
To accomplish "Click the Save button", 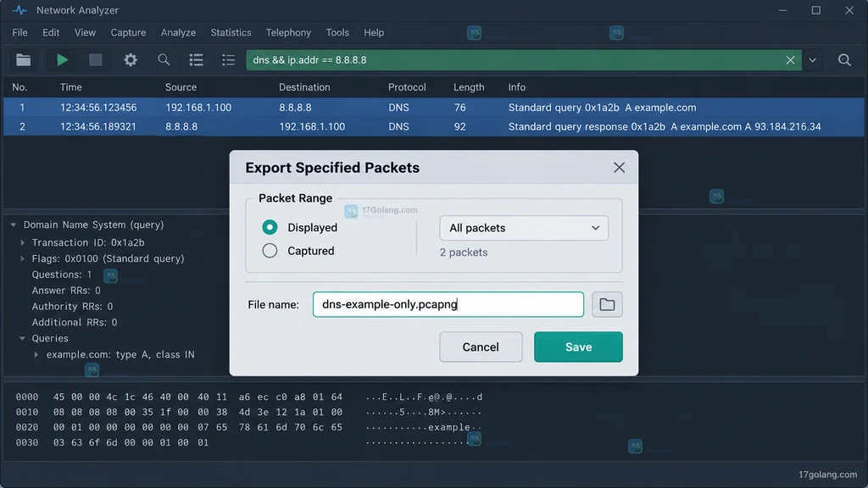I will point(578,347).
